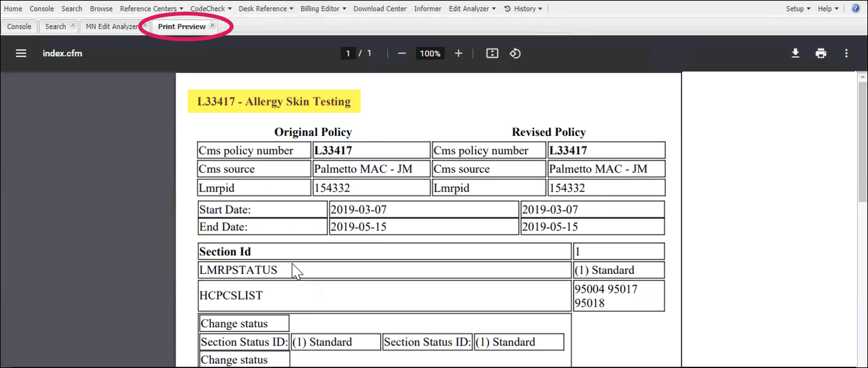Download the PDF document
The height and width of the screenshot is (368, 868).
[796, 53]
